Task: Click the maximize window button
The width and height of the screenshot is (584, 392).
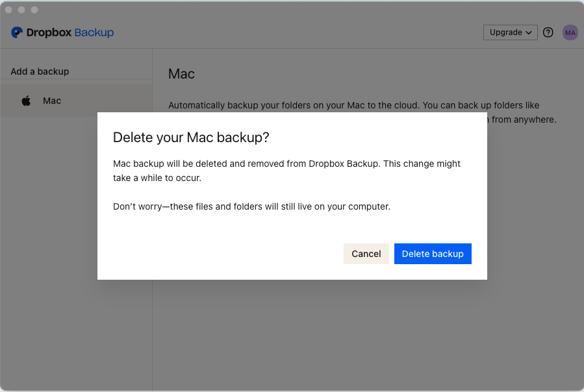Action: (34, 10)
